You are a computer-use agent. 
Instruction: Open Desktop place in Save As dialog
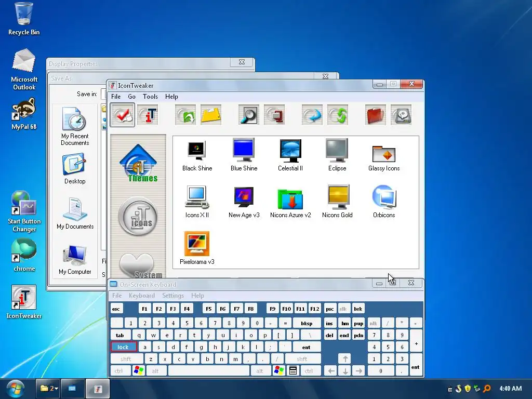(x=75, y=169)
